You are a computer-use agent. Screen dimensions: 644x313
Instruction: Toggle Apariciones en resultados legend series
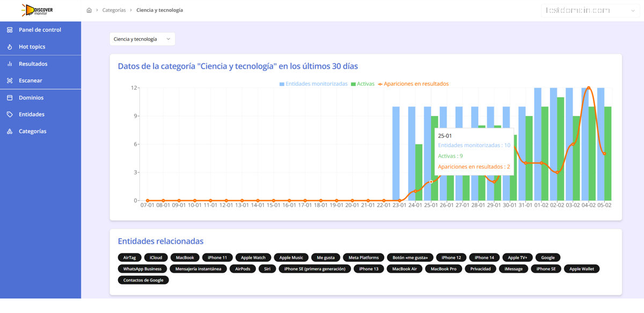coord(413,84)
